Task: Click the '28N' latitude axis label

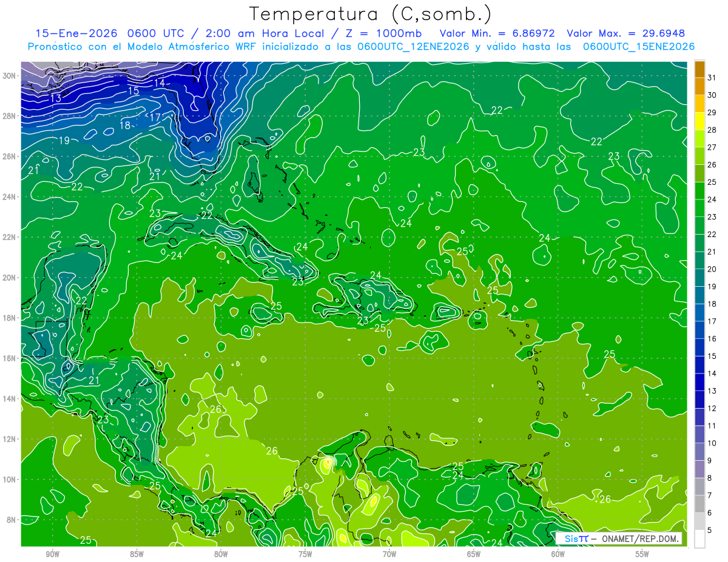Action: pos(10,116)
